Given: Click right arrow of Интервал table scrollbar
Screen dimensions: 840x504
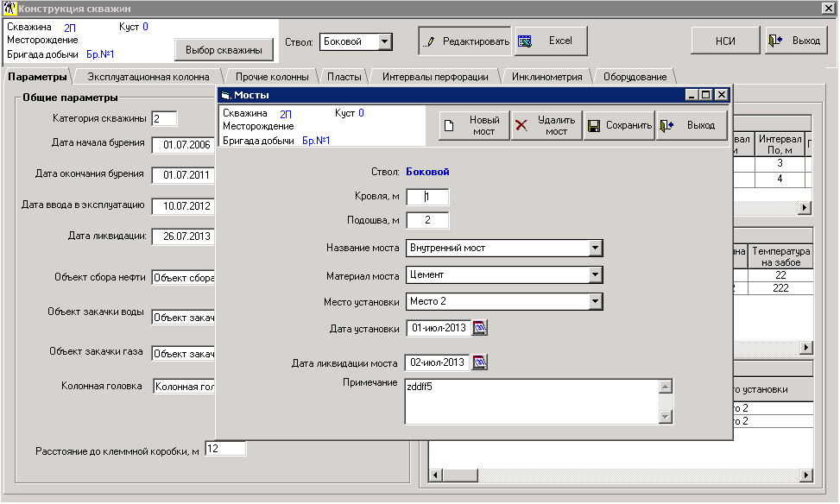Looking at the screenshot, I should 804,208.
